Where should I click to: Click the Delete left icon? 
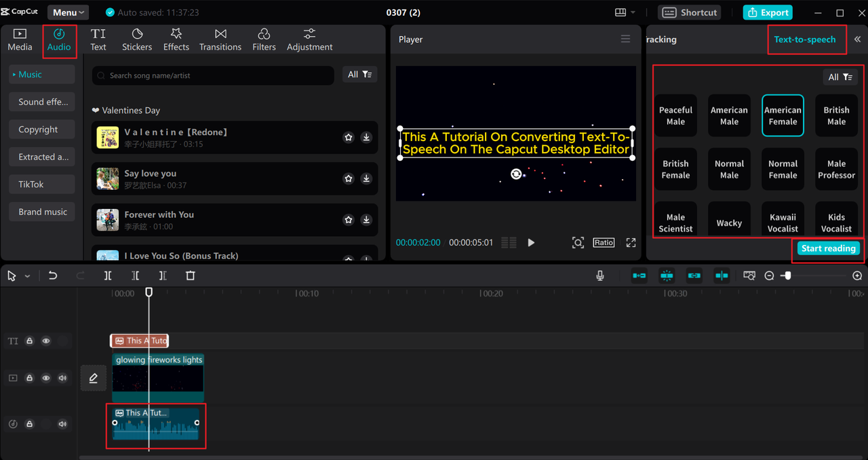(x=136, y=275)
